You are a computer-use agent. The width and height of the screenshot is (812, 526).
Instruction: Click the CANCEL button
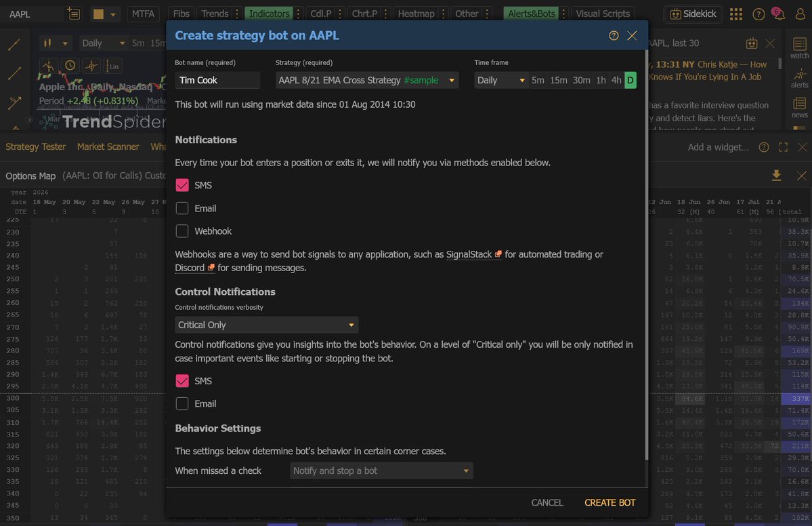(547, 503)
